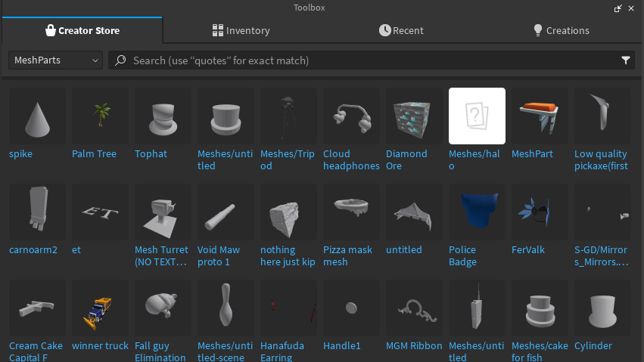
Task: Click the asset search input field
Action: tap(372, 60)
